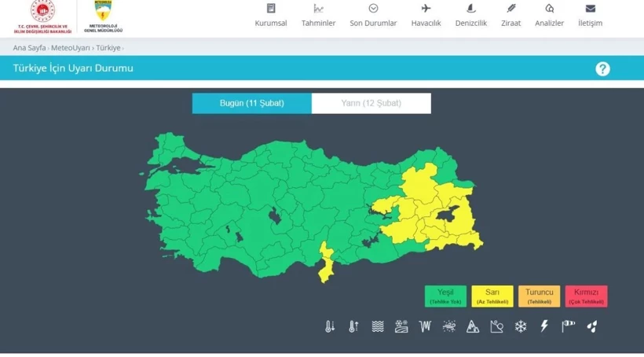This screenshot has height=357, width=644.
Task: Click the Kırmızı (Çok Tehlikeli) legend swatch
Action: 586,296
